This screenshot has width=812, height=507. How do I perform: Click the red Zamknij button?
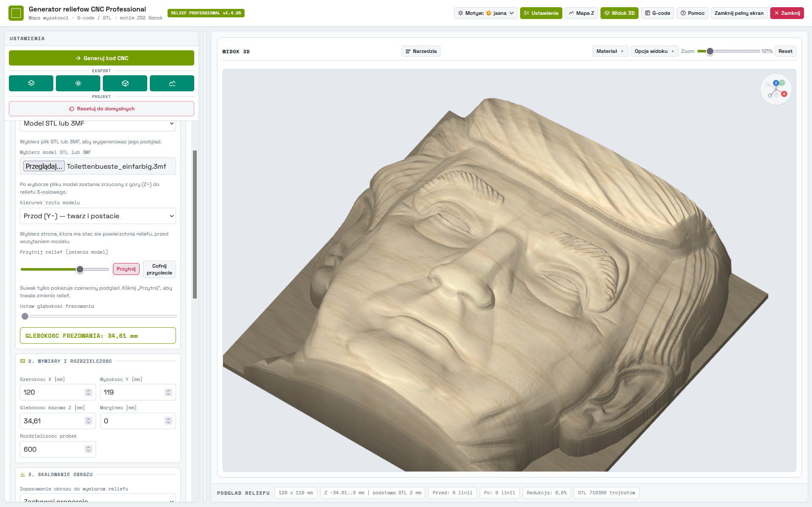tap(787, 13)
